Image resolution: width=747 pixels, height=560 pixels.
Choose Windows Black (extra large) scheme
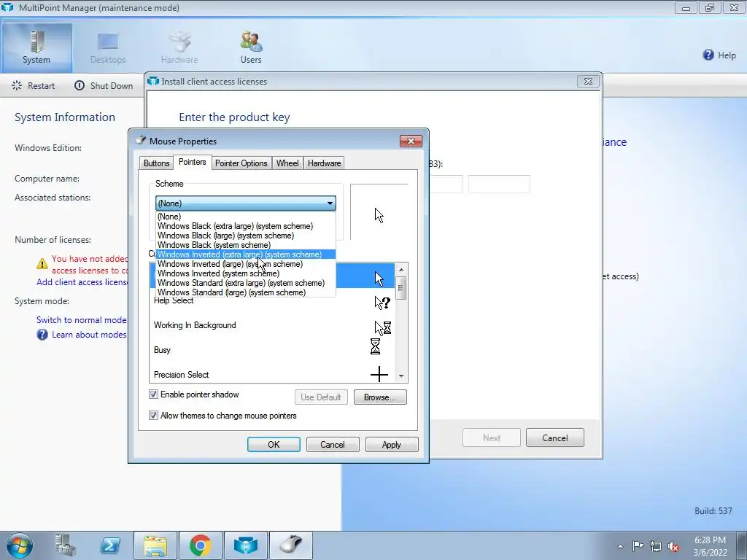tap(245, 226)
